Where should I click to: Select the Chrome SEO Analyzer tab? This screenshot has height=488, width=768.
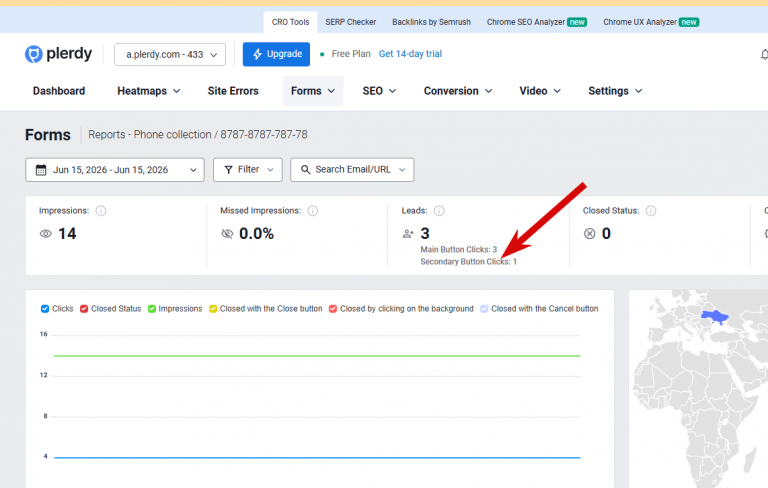(x=537, y=22)
